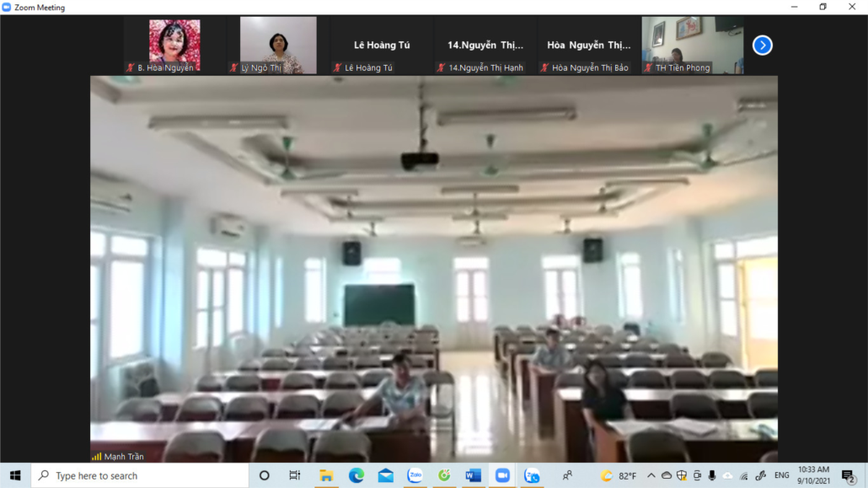Open the Mail app in taskbar
The height and width of the screenshot is (488, 868).
385,475
